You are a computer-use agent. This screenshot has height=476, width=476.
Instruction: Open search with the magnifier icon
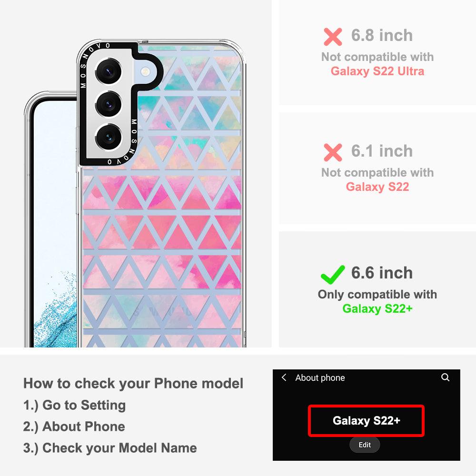pos(445,377)
